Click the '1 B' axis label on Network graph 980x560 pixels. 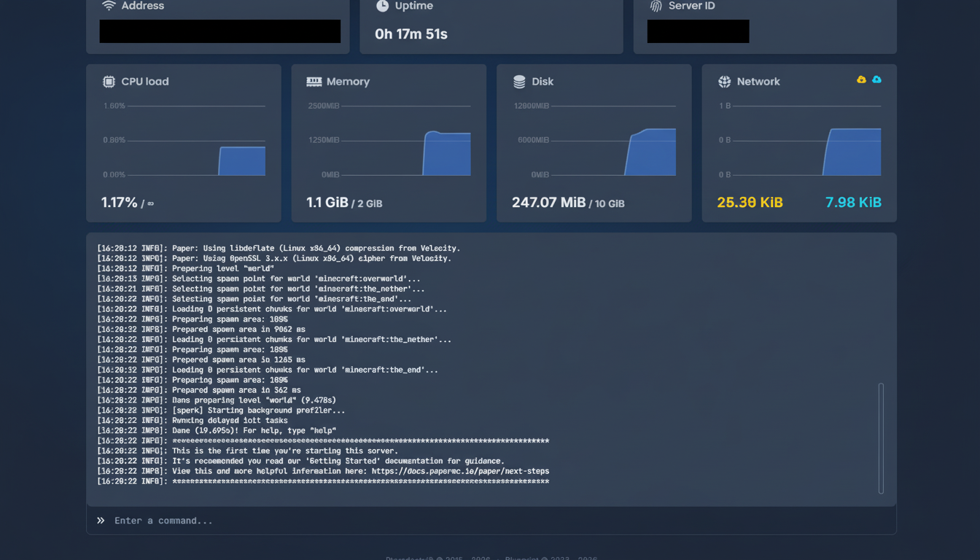(725, 106)
